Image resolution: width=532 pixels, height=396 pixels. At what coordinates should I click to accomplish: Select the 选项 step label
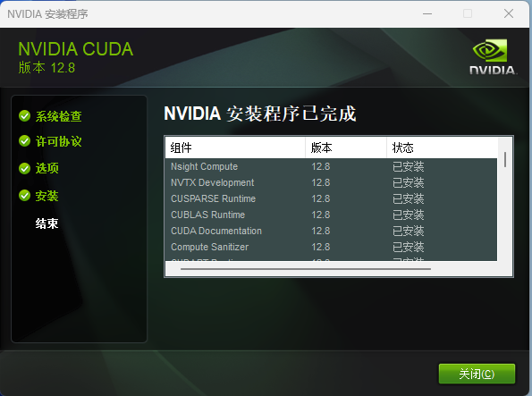click(x=47, y=168)
